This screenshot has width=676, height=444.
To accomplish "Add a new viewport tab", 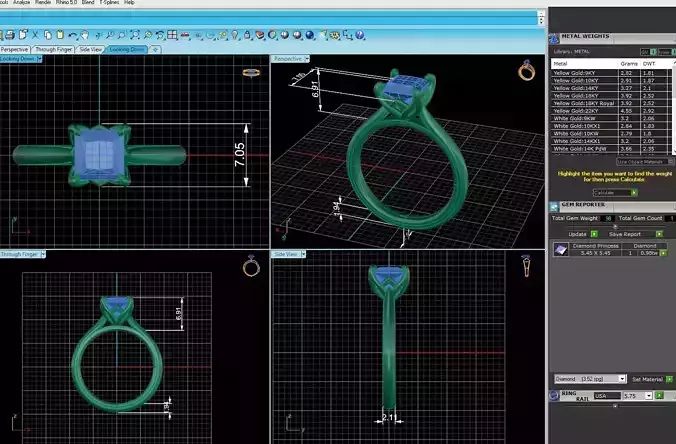I will point(155,50).
